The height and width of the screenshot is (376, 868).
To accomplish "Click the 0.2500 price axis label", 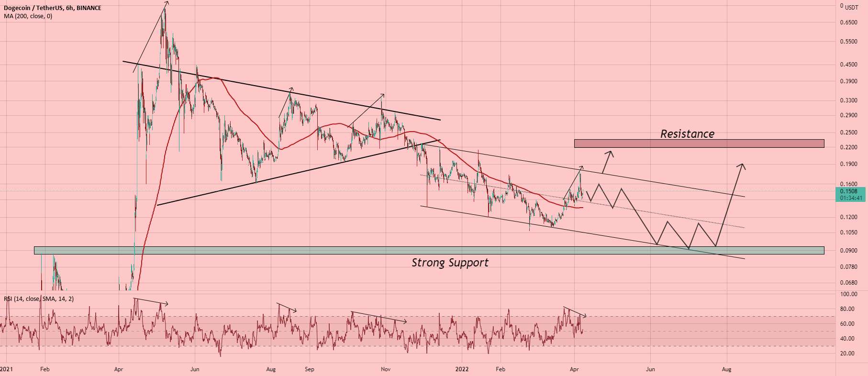I will (848, 133).
